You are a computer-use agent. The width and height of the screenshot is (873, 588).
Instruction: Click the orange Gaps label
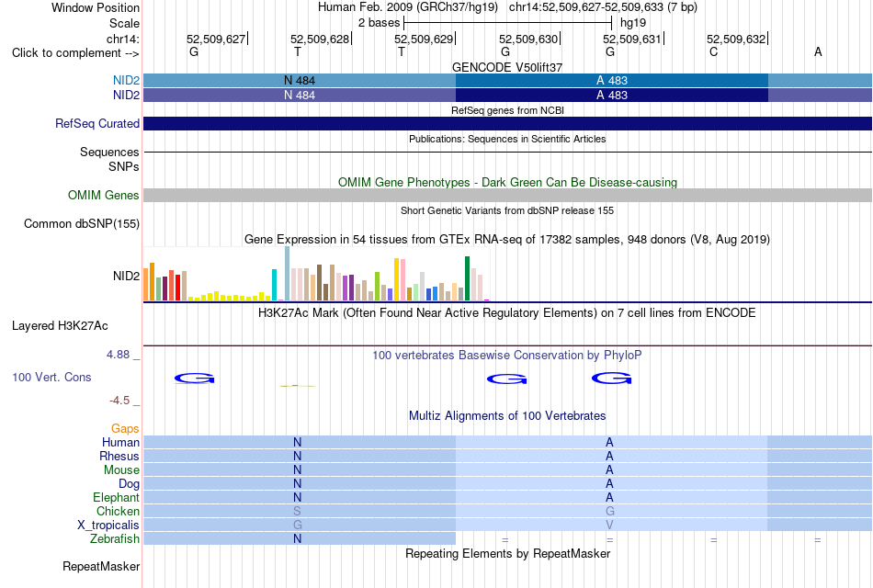pyautogui.click(x=125, y=429)
